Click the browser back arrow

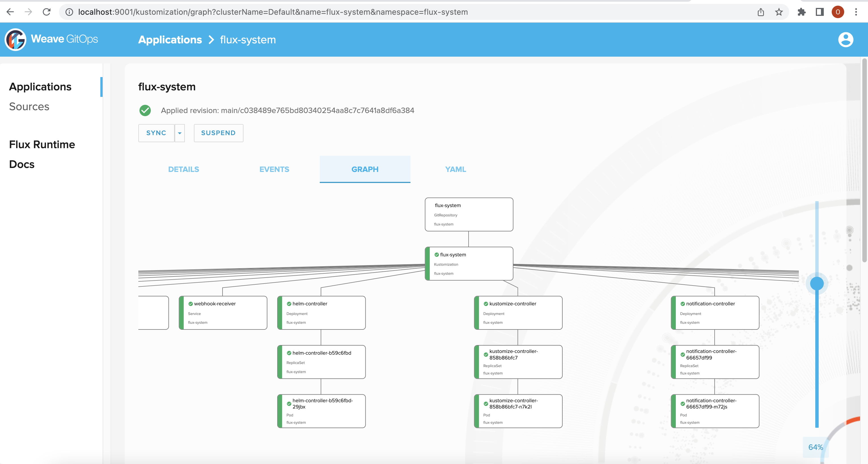pos(10,12)
